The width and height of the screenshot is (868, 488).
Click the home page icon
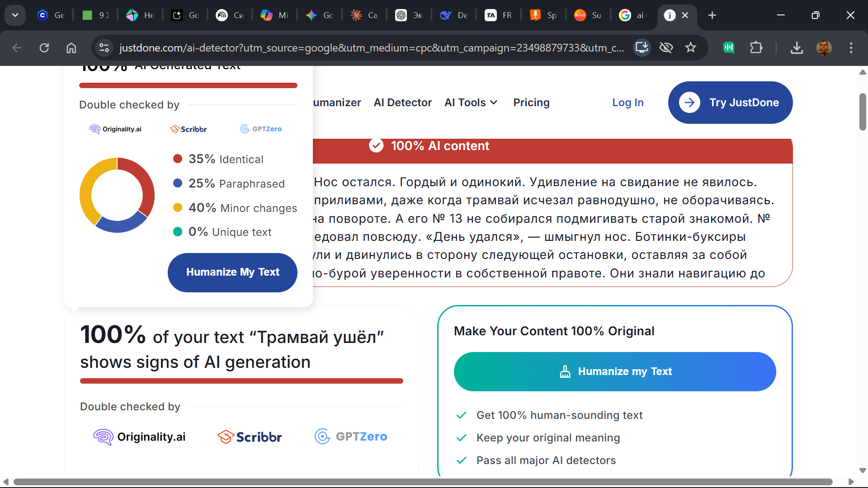click(71, 48)
